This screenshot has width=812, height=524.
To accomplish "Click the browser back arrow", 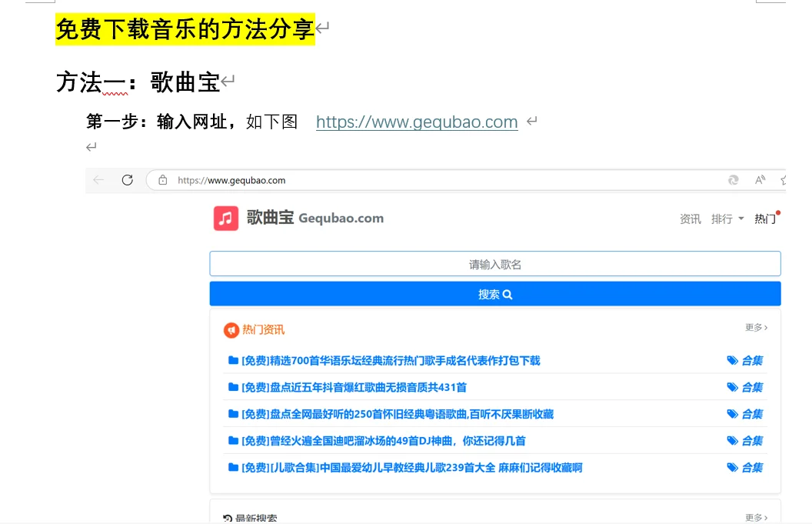I will (98, 179).
